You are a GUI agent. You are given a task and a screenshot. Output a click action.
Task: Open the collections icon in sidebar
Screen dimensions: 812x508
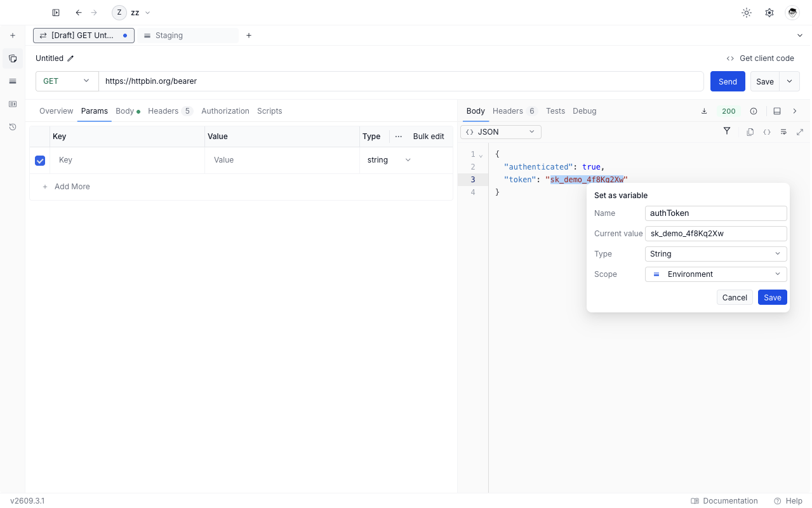point(13,58)
